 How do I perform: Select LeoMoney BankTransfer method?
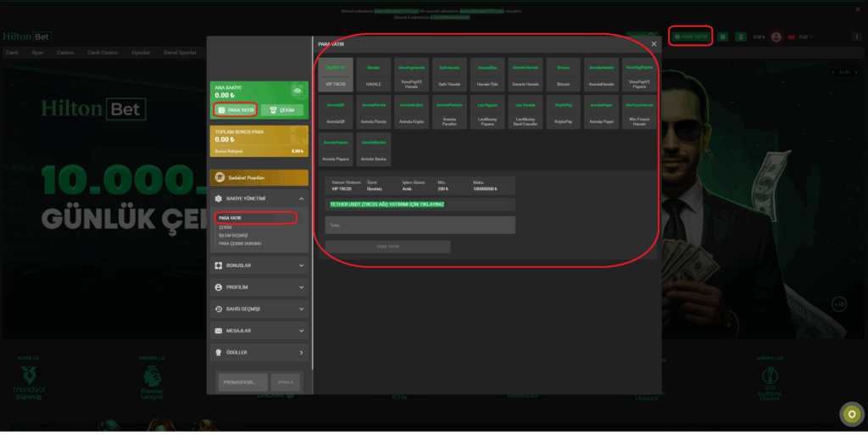pyautogui.click(x=526, y=112)
